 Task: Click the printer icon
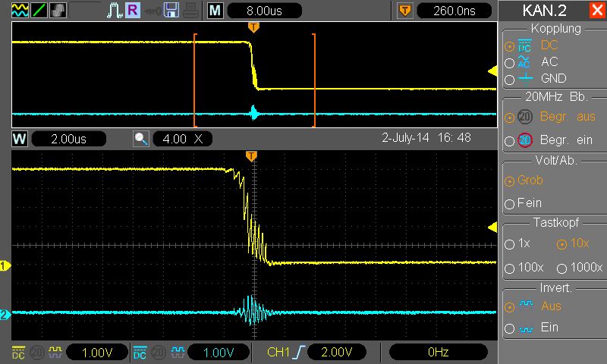point(191,11)
